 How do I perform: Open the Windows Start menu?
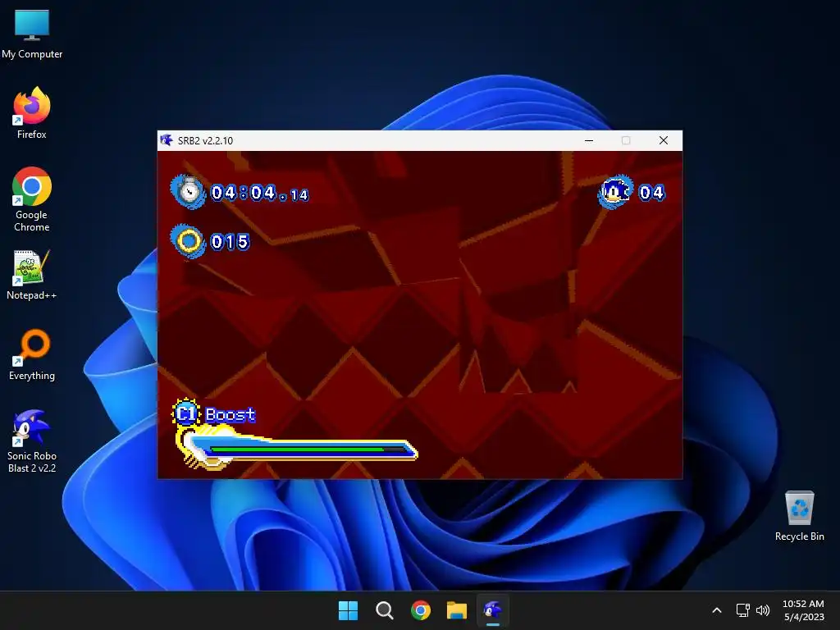point(348,610)
